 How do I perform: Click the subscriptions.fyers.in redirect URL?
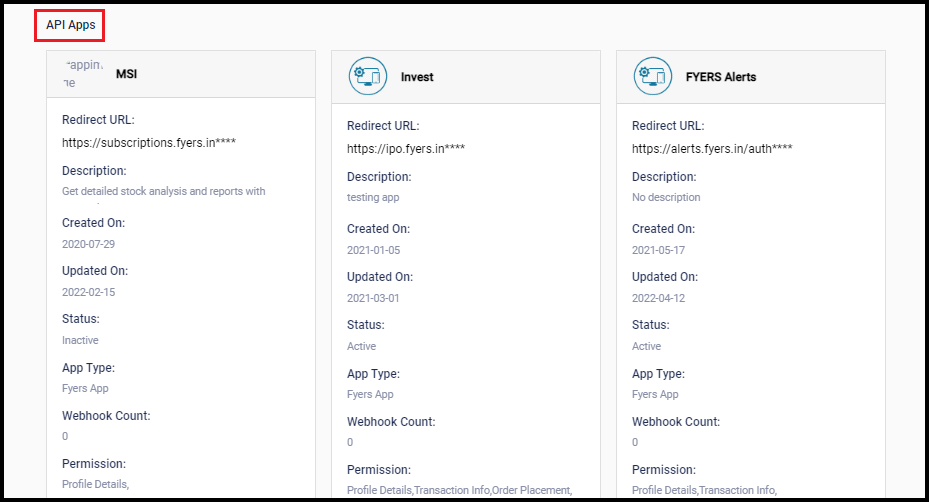149,143
